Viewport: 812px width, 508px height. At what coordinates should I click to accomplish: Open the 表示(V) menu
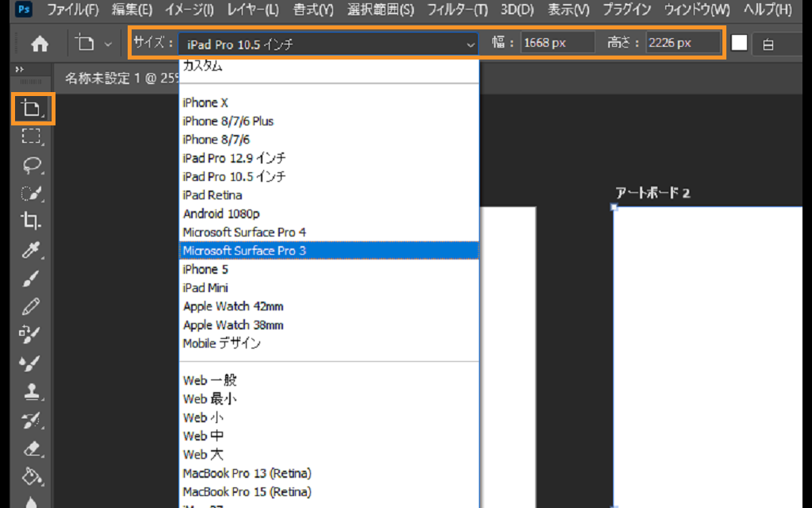click(x=569, y=10)
